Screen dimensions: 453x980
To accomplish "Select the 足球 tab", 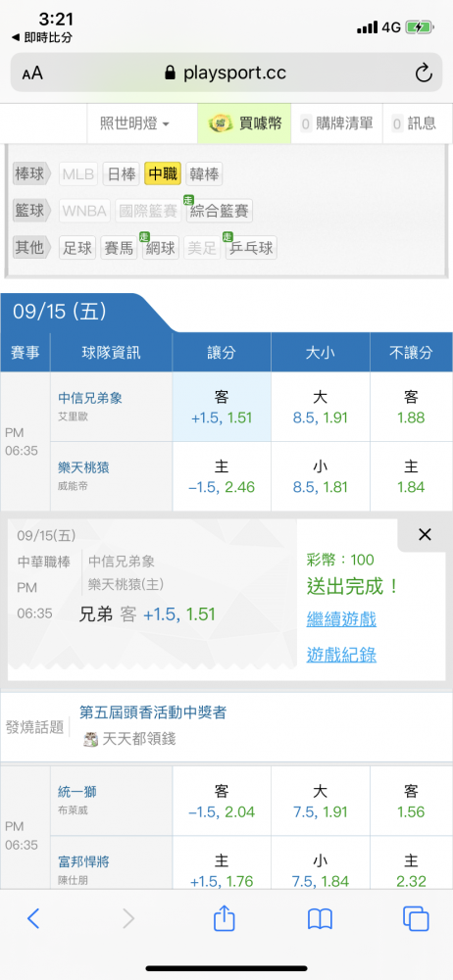I will tap(77, 248).
